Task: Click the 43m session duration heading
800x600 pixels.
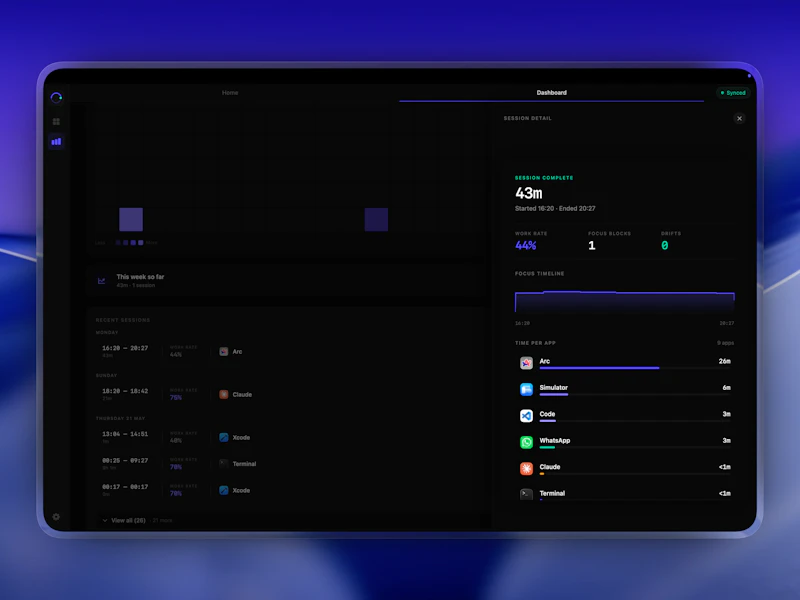Action: [x=529, y=193]
